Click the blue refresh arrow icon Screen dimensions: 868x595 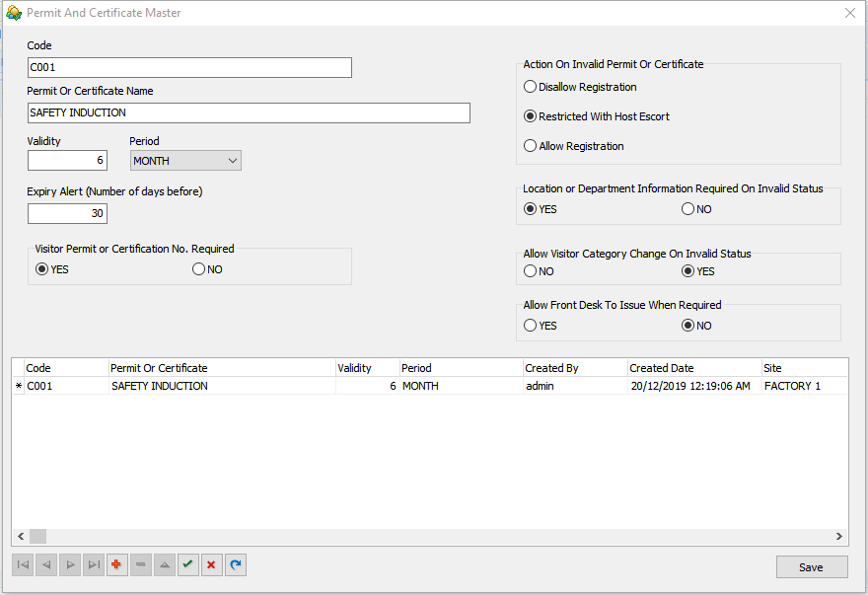tap(235, 564)
